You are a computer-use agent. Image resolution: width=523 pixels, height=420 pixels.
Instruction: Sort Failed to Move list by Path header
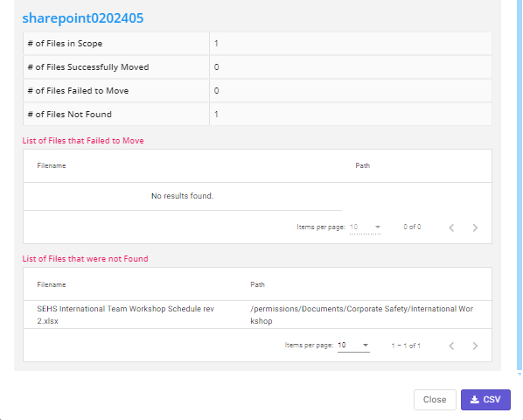[363, 165]
